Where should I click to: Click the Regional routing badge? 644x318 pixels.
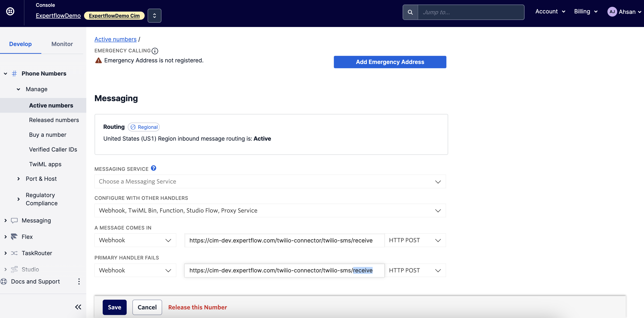pyautogui.click(x=144, y=127)
